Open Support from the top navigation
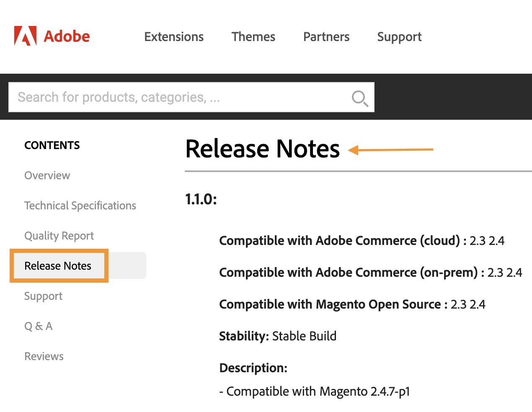This screenshot has width=532, height=412. pyautogui.click(x=399, y=37)
